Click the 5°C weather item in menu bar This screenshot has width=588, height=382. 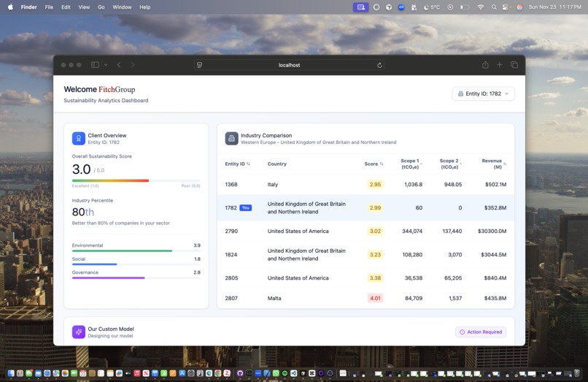click(x=432, y=7)
